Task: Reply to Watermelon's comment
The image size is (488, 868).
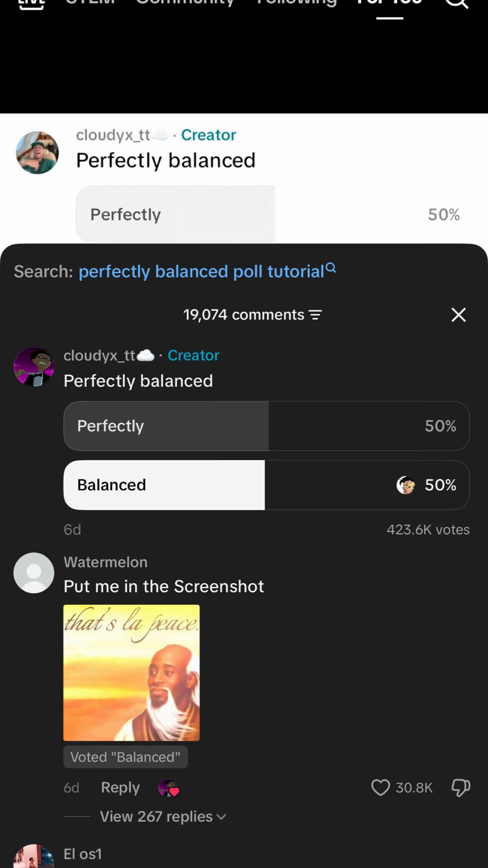Action: (x=120, y=788)
